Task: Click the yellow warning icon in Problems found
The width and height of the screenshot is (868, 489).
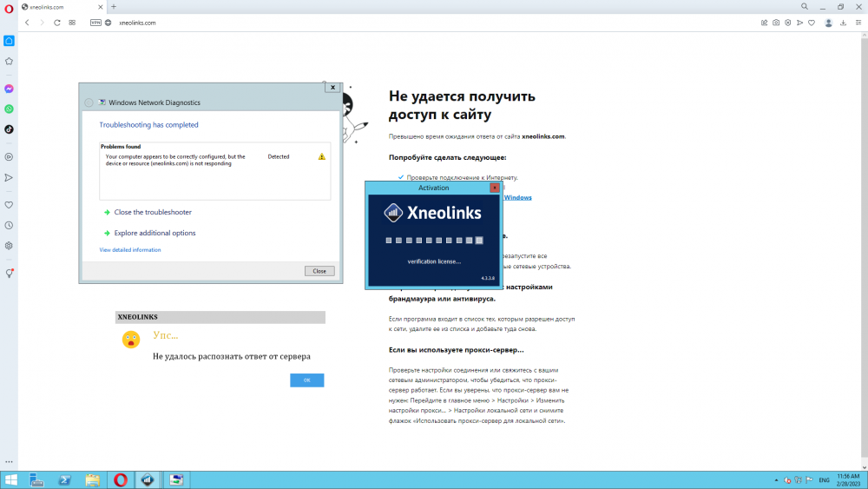Action: 322,156
